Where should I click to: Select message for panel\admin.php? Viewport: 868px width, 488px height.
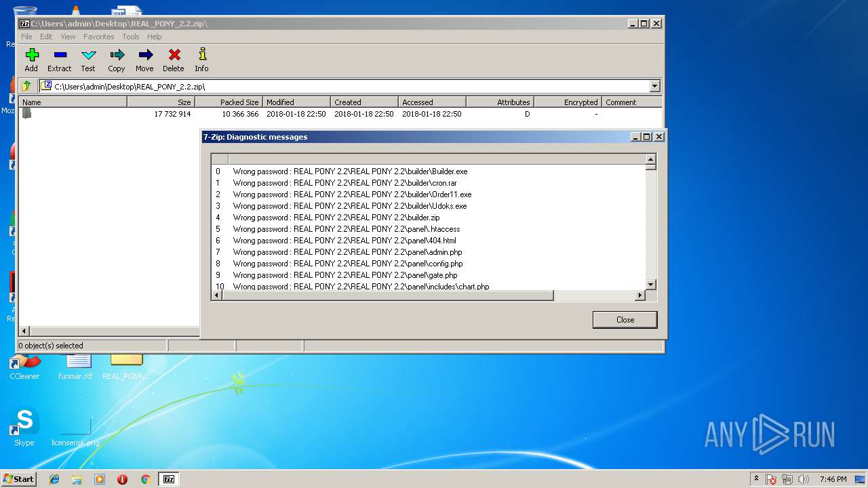tap(429, 252)
